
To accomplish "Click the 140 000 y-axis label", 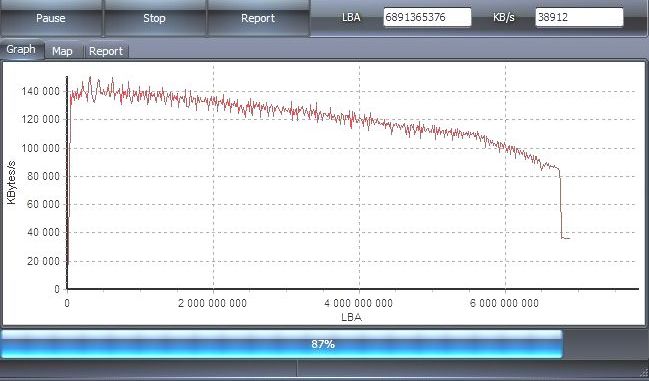I will pos(41,91).
